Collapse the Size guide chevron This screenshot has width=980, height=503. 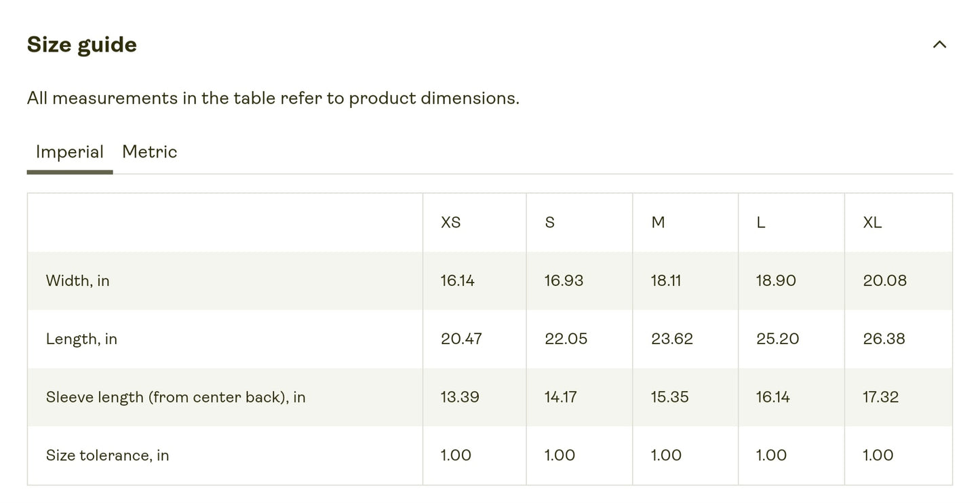point(939,45)
